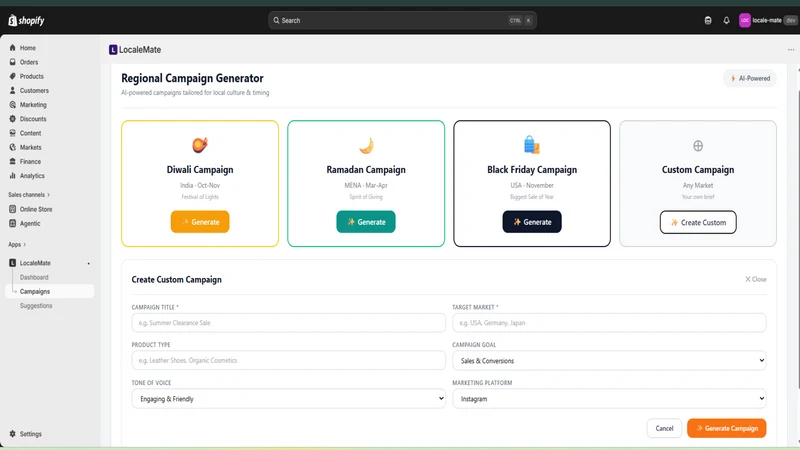800x450 pixels.
Task: Open the three-dot more options menu
Action: coord(790,49)
